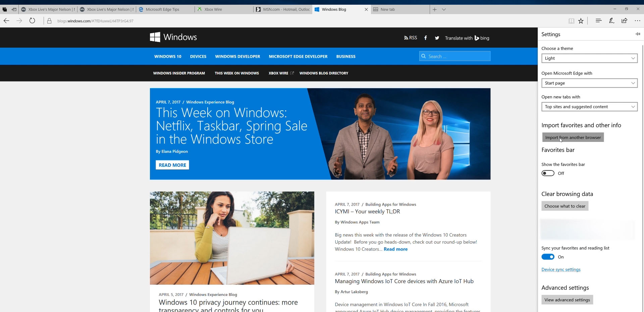Open By Windows Apps Team author link
The width and height of the screenshot is (644, 312).
(x=357, y=222)
